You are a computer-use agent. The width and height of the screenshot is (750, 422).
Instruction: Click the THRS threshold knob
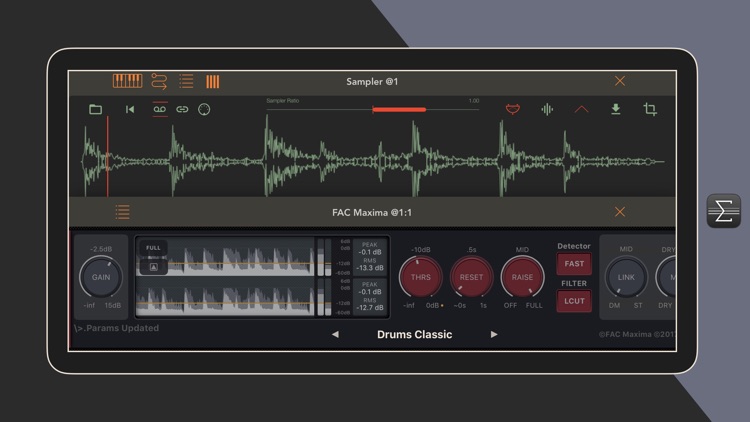tap(420, 277)
